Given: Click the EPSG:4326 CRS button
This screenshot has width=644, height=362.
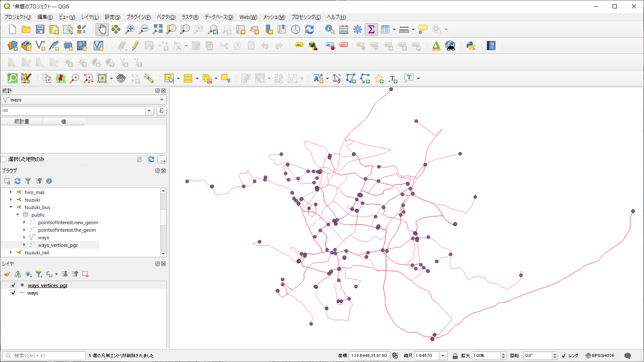Looking at the screenshot, I should [600, 356].
